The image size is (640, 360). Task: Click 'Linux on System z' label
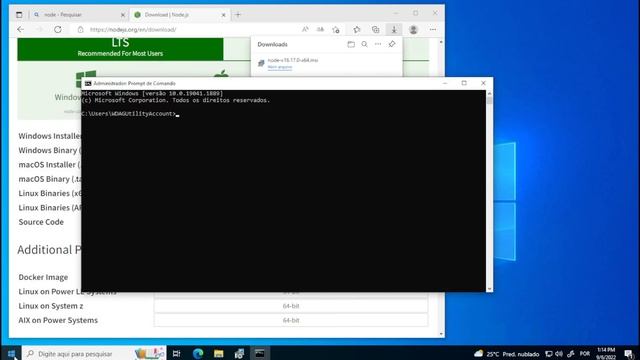pos(51,306)
